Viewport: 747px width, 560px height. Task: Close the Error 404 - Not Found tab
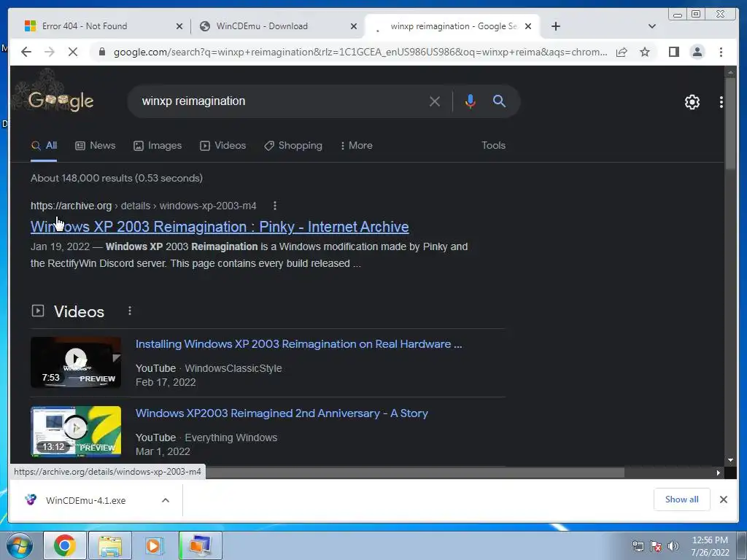(179, 26)
